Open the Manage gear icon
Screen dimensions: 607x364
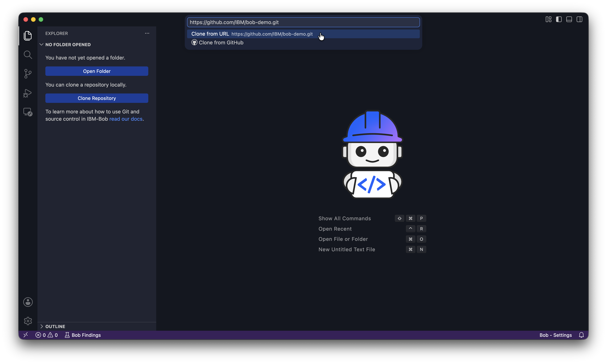pos(28,321)
